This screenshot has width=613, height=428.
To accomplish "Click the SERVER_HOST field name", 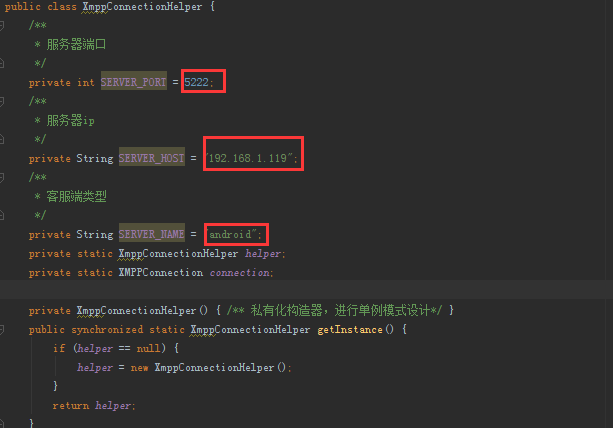I will coord(152,158).
